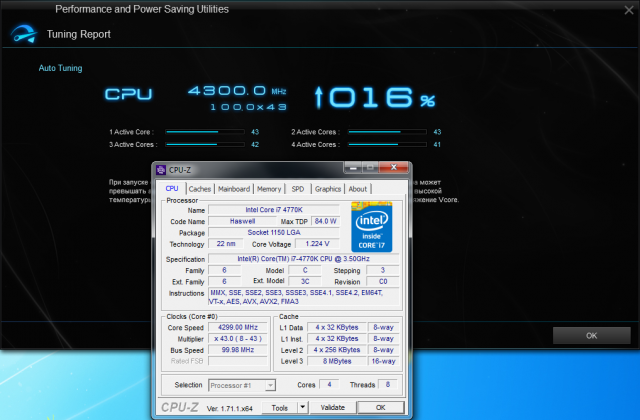Click OK in the CPU-Z window
This screenshot has width=640, height=420.
coord(380,407)
